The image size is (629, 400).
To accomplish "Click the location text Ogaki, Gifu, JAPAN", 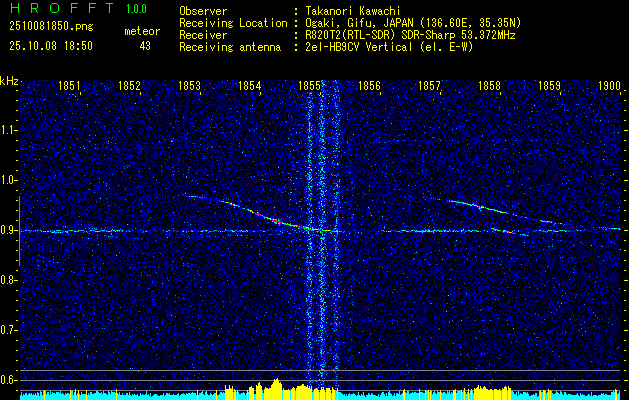I will coord(357,23).
